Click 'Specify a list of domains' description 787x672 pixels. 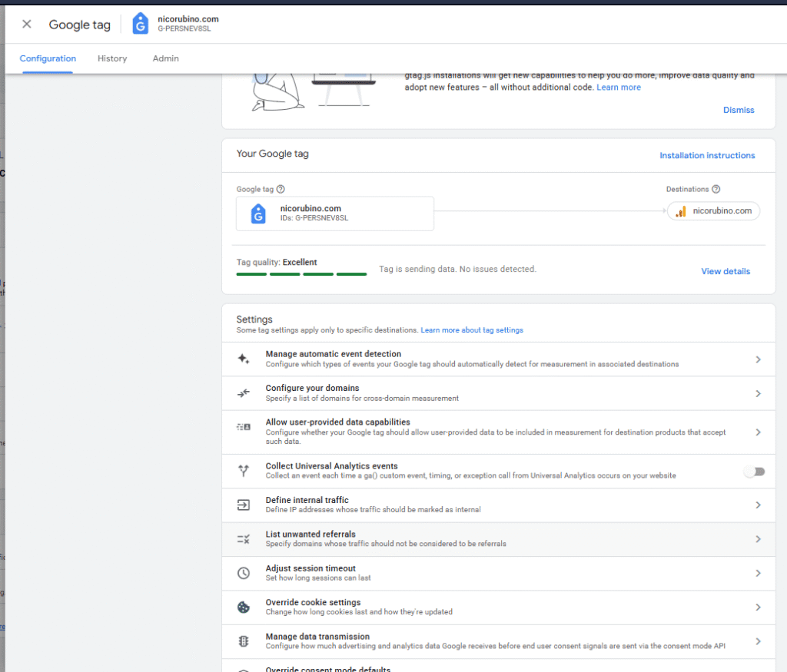(x=362, y=398)
